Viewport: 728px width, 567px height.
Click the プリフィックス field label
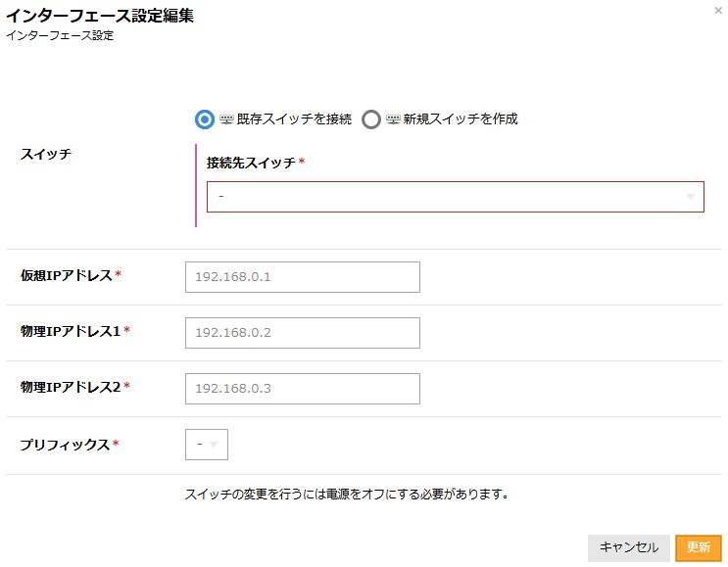pyautogui.click(x=65, y=444)
